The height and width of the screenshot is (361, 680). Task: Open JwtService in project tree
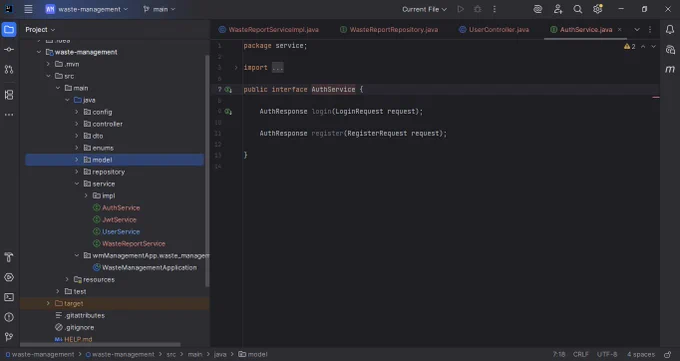coord(119,220)
